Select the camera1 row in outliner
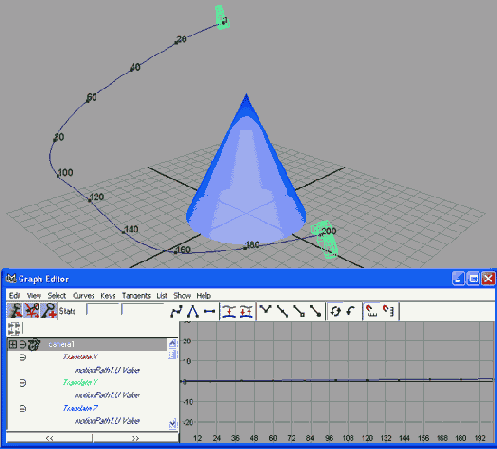Screen dimensions: 497x449 [x=87, y=344]
